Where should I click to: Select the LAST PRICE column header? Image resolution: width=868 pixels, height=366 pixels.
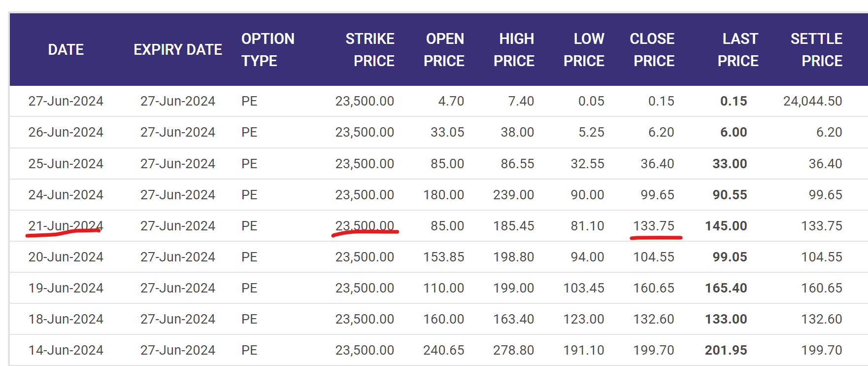738,50
